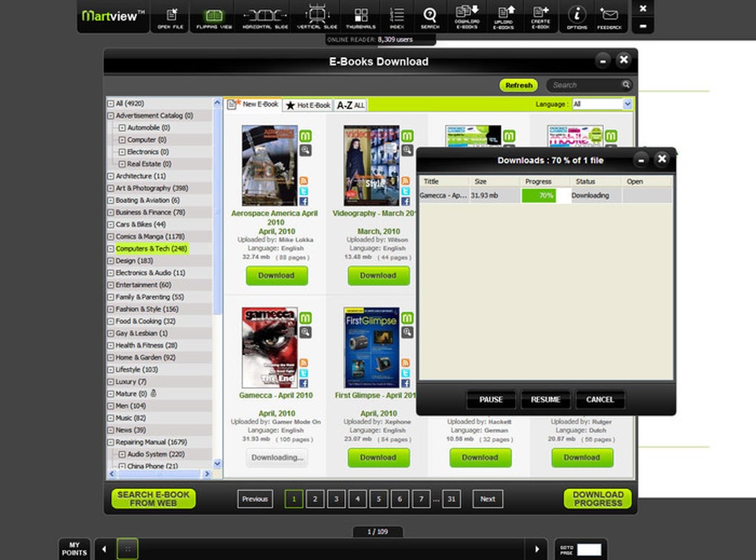The height and width of the screenshot is (560, 756).
Task: Open Options info icon in toolbar
Action: point(577,17)
